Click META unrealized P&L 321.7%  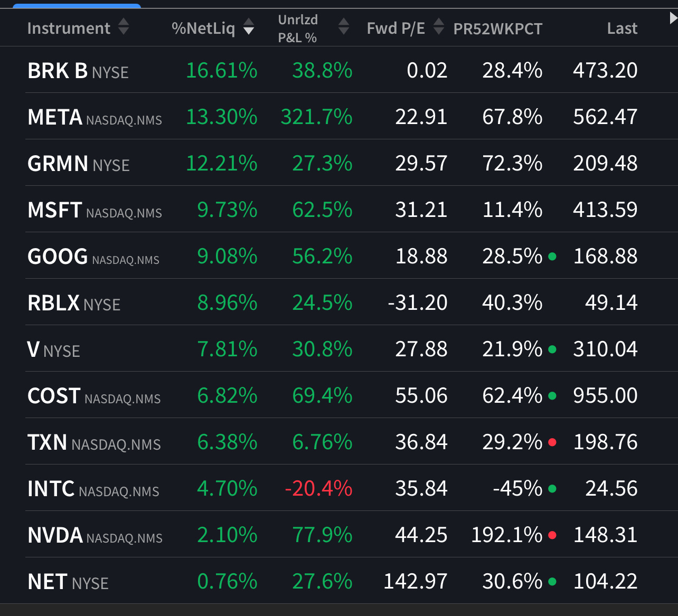click(x=317, y=117)
